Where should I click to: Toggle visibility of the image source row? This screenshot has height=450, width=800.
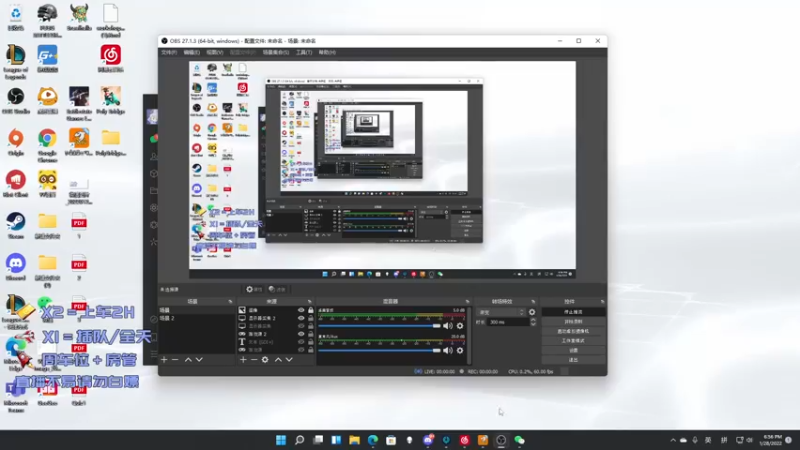click(301, 310)
